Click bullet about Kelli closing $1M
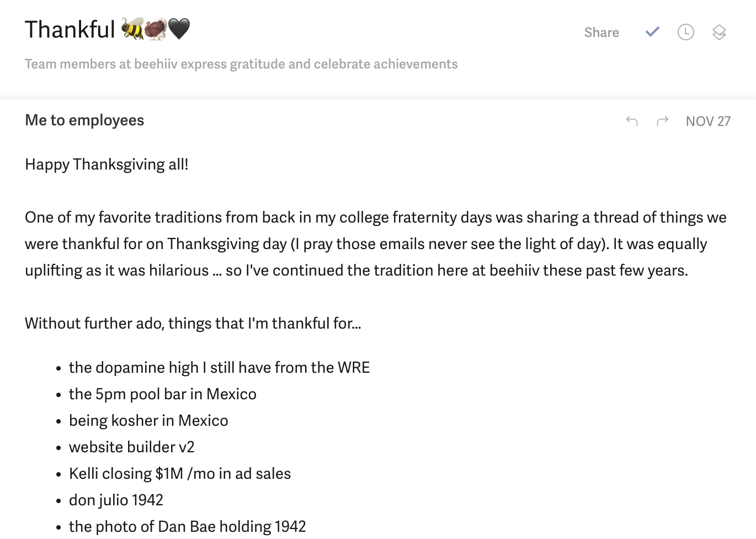756x539 pixels. (x=180, y=473)
